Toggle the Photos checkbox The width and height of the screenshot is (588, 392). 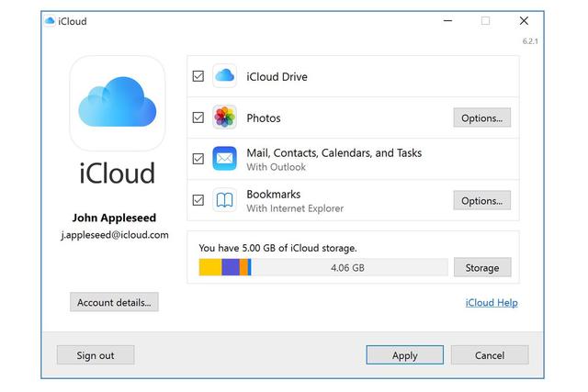coord(198,118)
